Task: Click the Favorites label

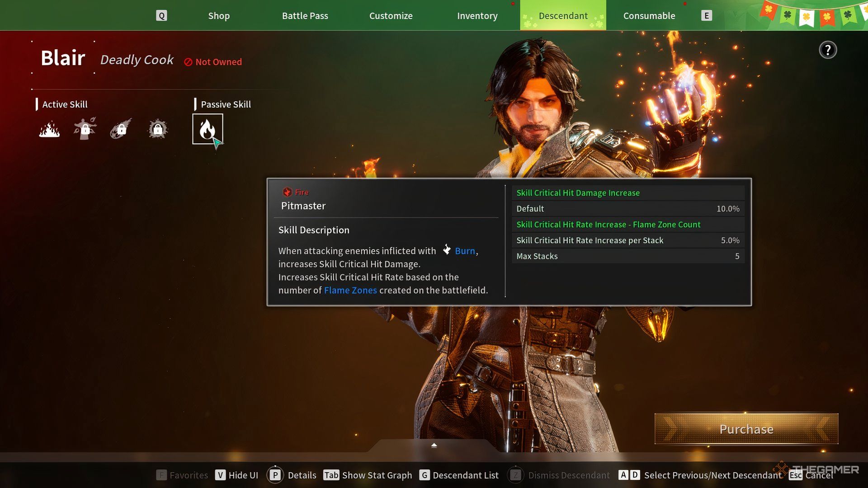Action: (189, 475)
